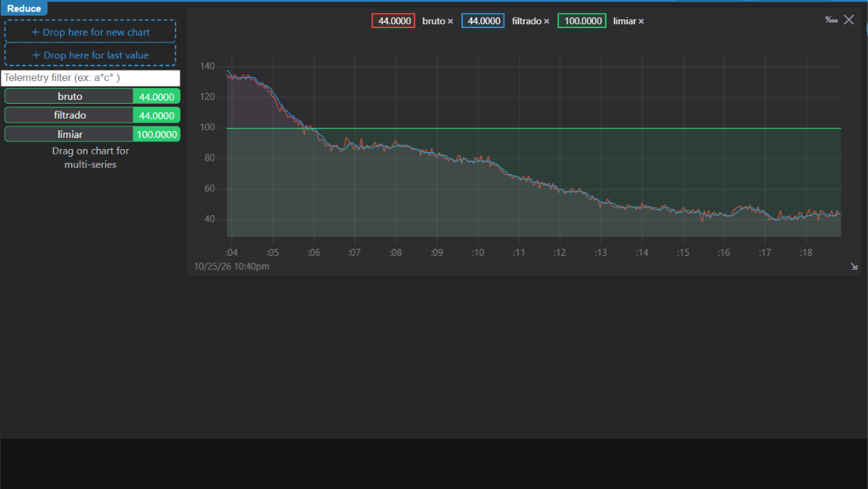Remove the bruto series from chart legend

point(450,22)
